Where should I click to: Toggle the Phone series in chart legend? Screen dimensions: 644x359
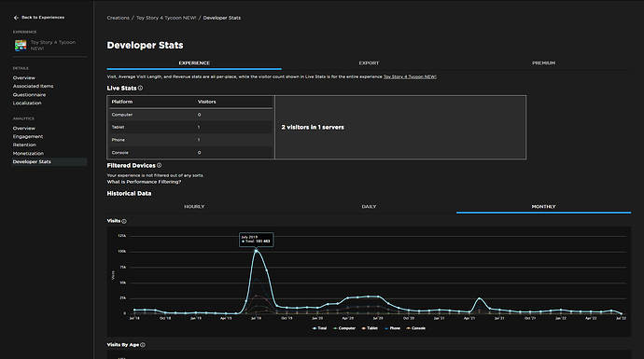392,328
